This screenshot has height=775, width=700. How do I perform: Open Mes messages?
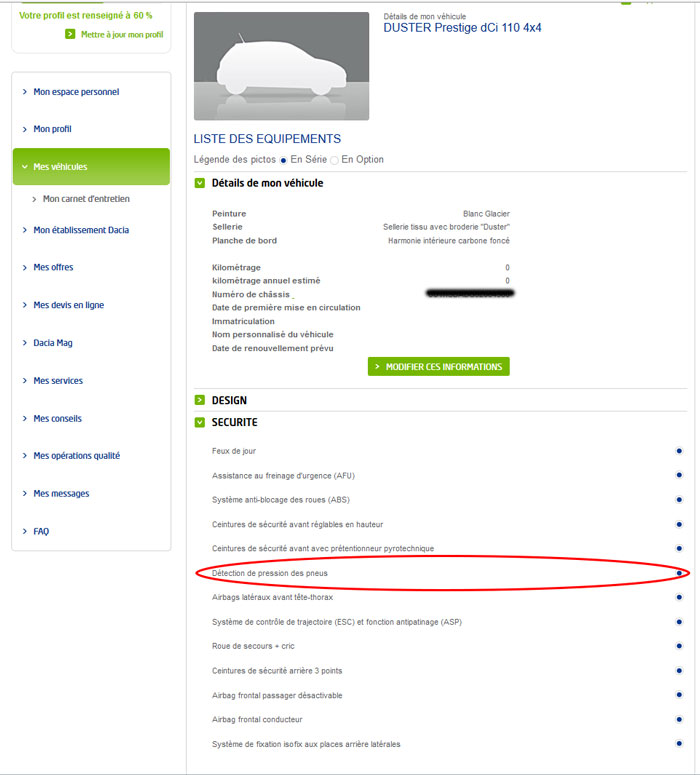point(61,494)
